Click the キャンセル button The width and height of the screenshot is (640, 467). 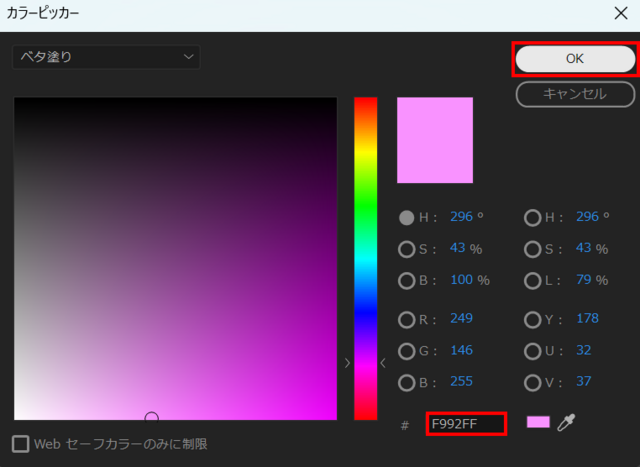click(575, 94)
